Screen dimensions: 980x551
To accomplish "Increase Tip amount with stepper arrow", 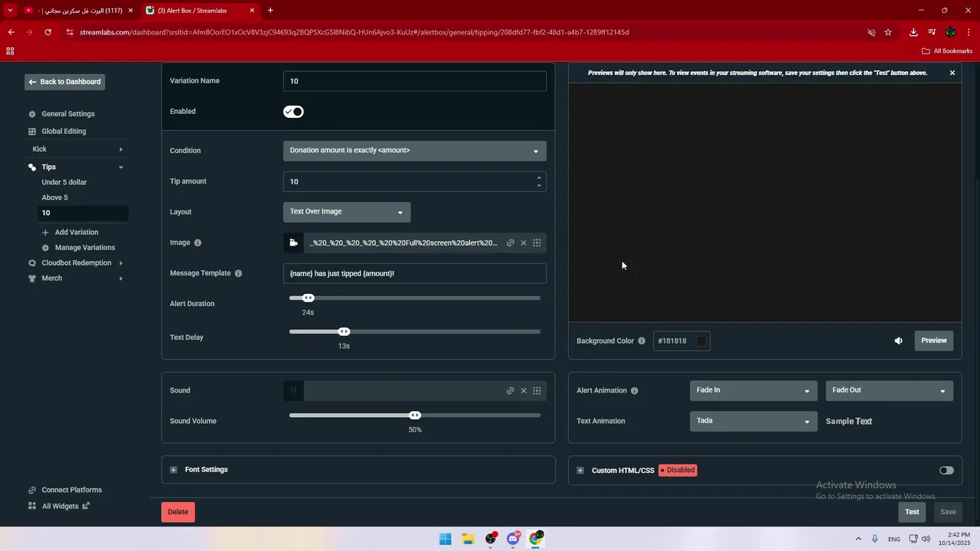I will pyautogui.click(x=539, y=178).
